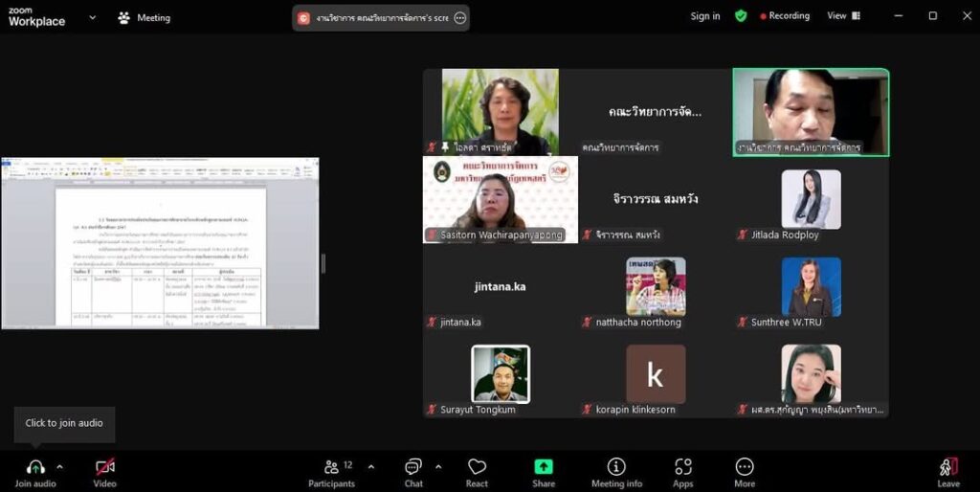Toggle Video on from the toolbar
The width and height of the screenshot is (980, 492).
(105, 470)
